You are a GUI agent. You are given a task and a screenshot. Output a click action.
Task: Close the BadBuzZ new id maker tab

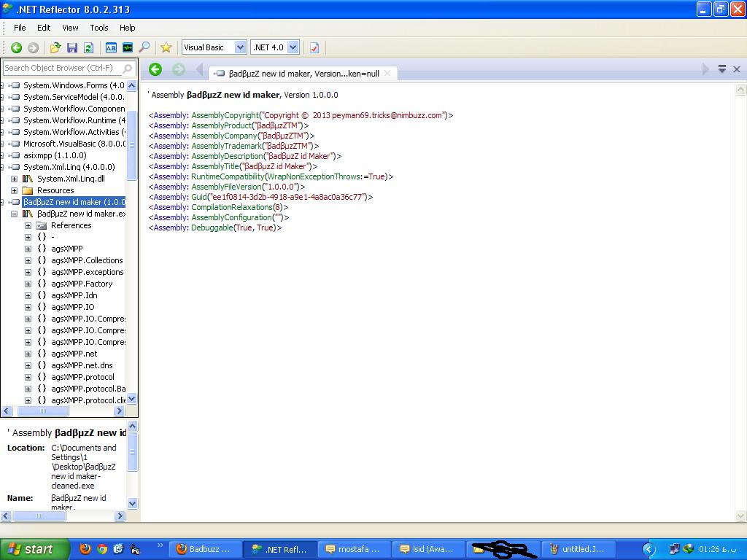387,74
